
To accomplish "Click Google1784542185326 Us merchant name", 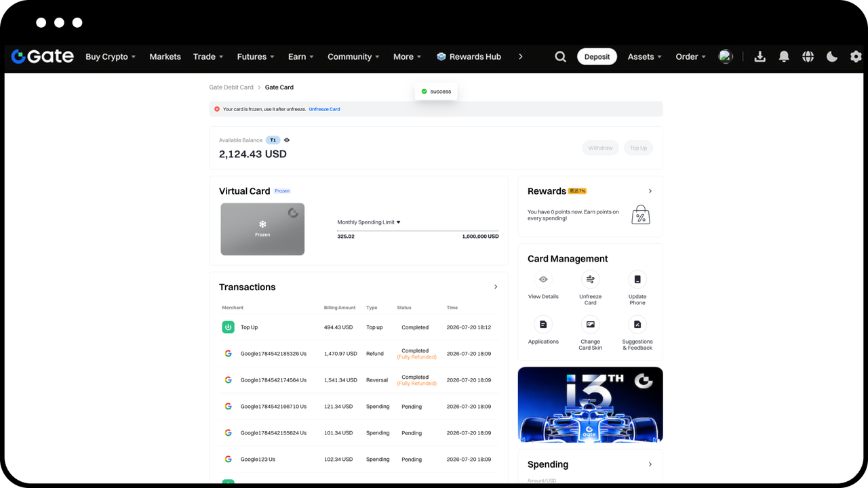I will coord(273,354).
